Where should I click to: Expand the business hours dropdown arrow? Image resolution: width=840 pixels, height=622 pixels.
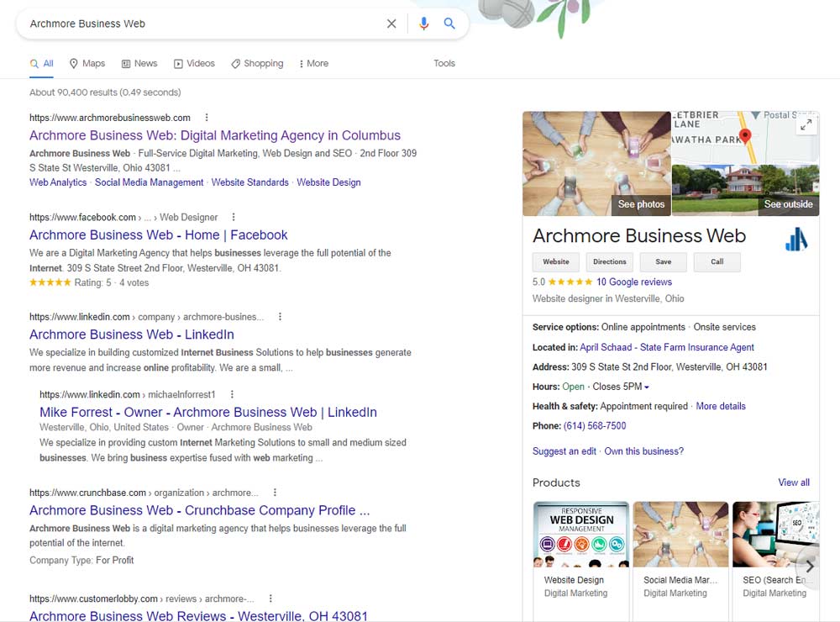pos(647,387)
